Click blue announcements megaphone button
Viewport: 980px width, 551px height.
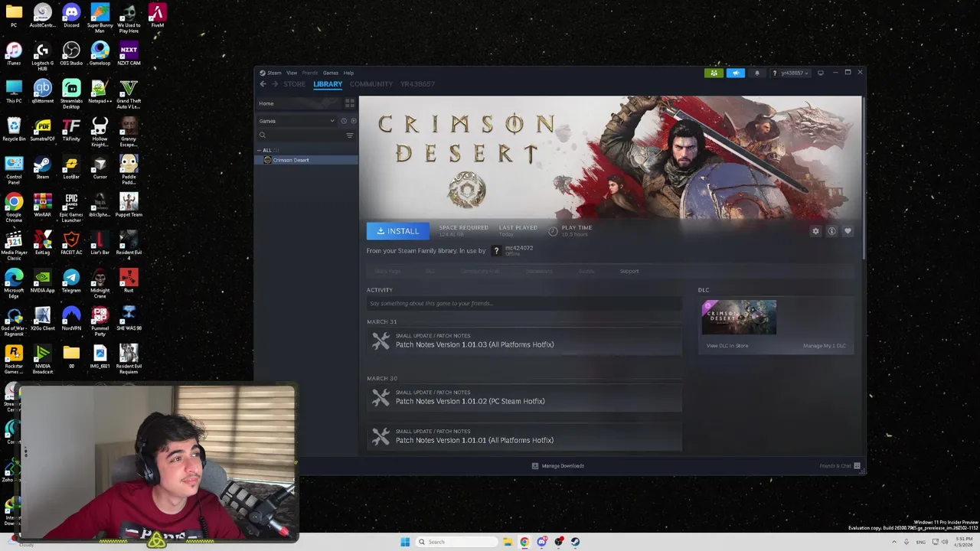735,73
